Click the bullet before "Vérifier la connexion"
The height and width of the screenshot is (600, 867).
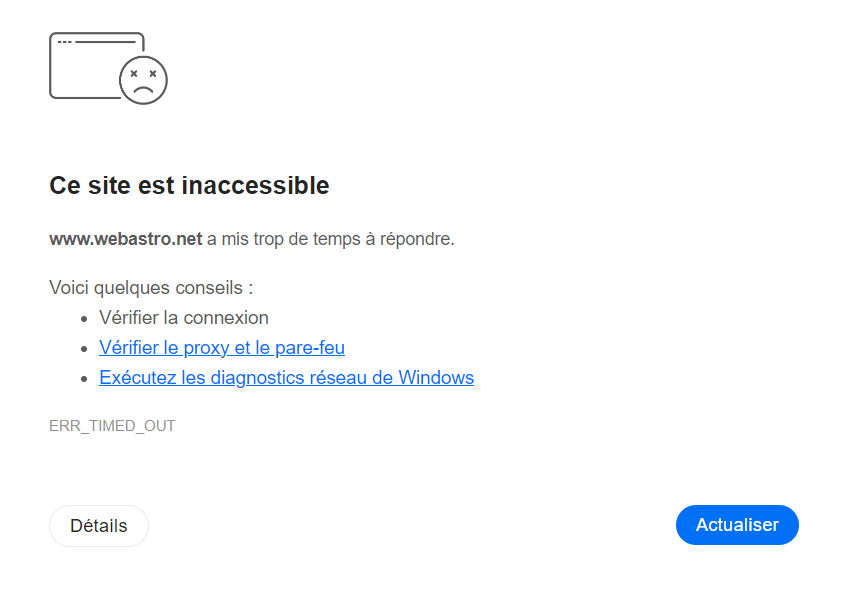click(x=84, y=319)
